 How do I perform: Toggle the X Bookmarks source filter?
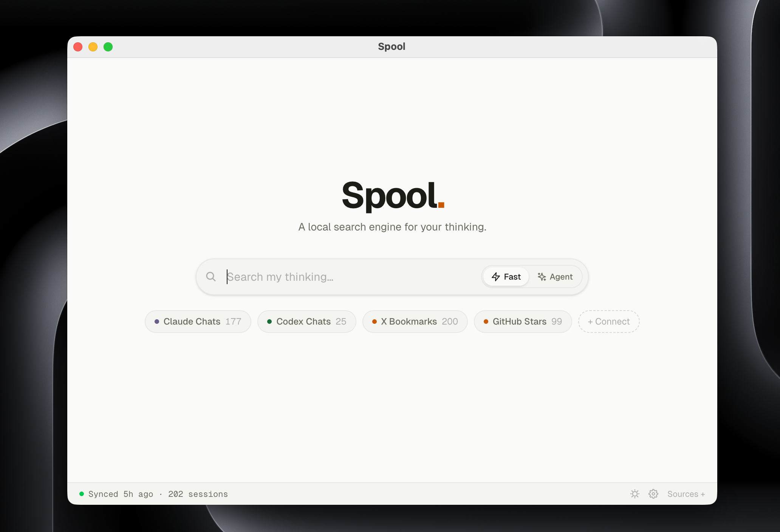pyautogui.click(x=415, y=322)
